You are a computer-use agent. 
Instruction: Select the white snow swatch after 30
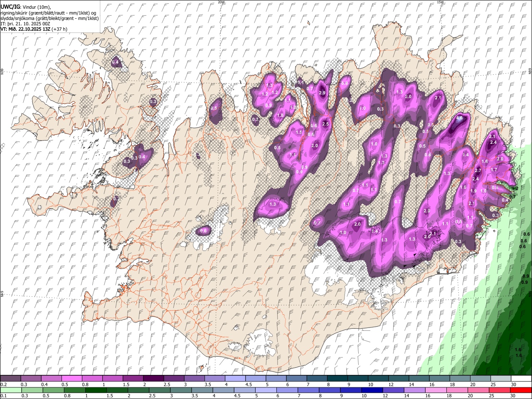click(521, 379)
